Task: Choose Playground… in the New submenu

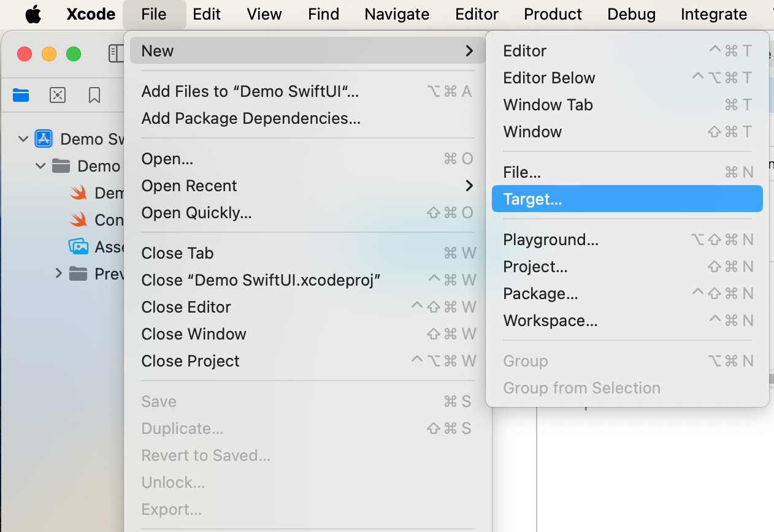Action: (x=627, y=240)
